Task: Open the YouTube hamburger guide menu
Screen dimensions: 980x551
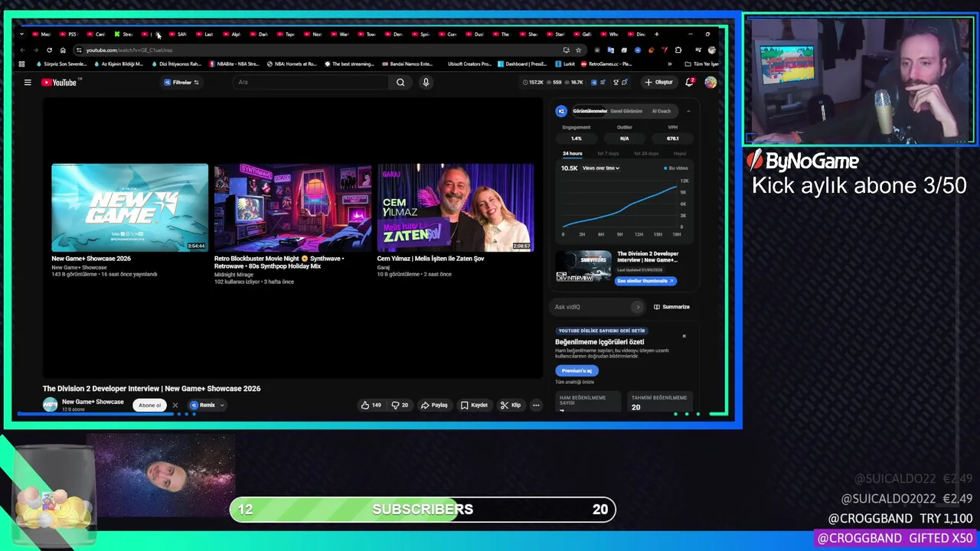Action: 28,83
